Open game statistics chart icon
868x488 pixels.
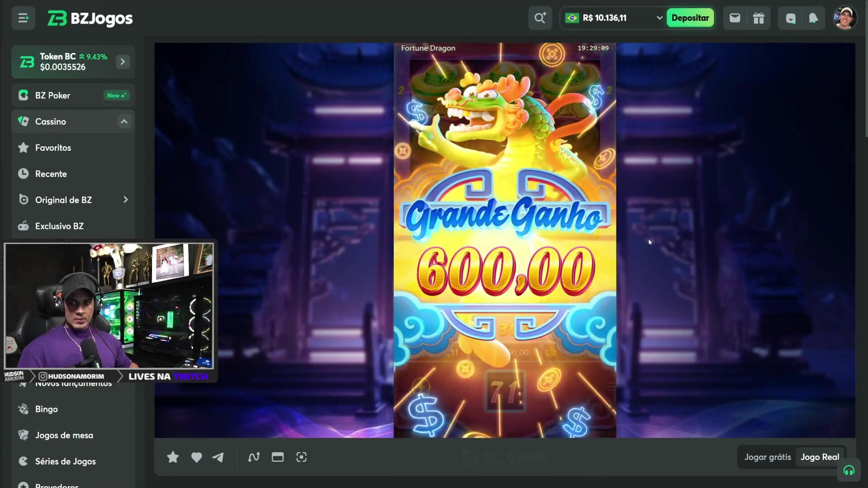click(x=254, y=457)
